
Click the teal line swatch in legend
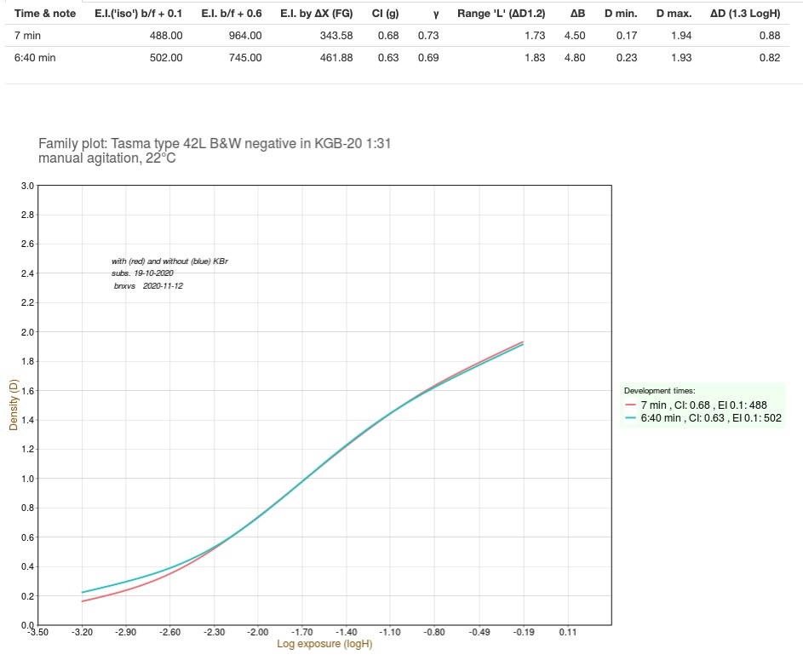tap(631, 418)
